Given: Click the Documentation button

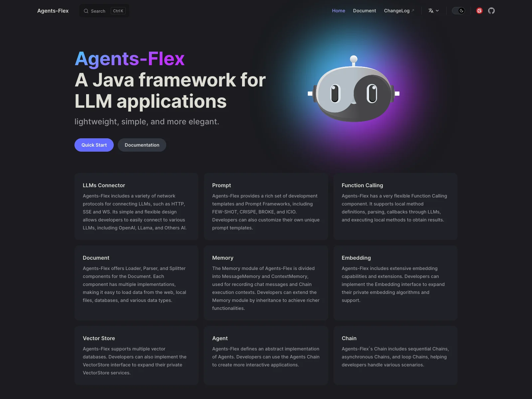Looking at the screenshot, I should (142, 145).
